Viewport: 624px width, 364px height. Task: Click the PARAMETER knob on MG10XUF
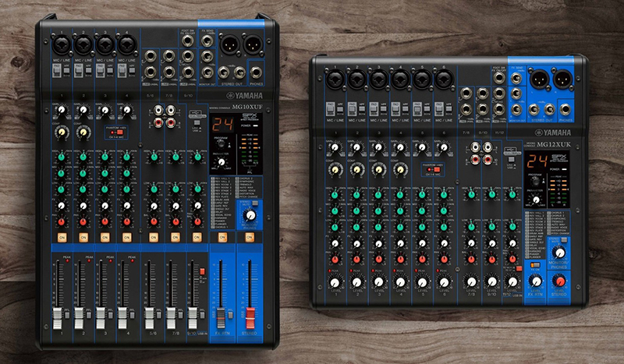coord(222,162)
